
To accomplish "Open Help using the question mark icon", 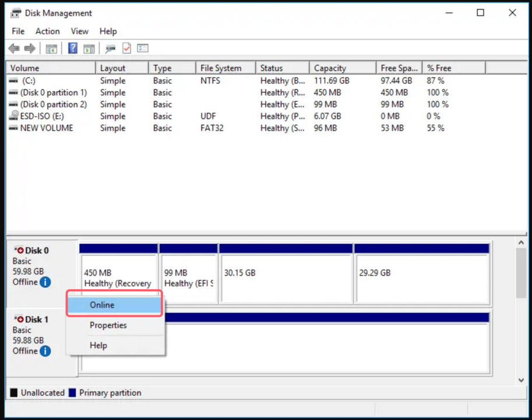I will point(72,48).
